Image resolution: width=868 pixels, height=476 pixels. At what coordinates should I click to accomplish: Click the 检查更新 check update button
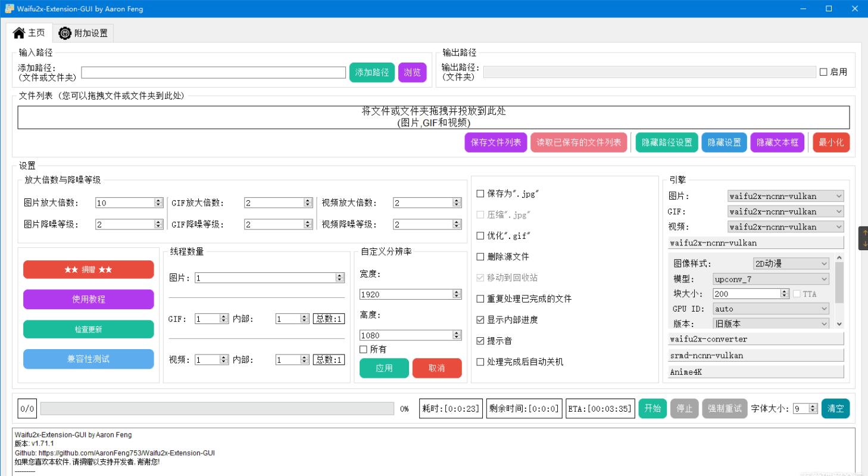pyautogui.click(x=88, y=329)
